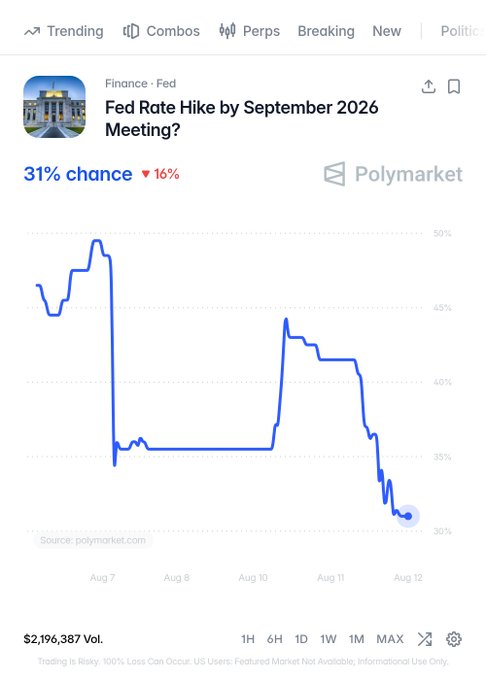
Task: Click the Federal Reserve building thumbnail
Action: 54,107
